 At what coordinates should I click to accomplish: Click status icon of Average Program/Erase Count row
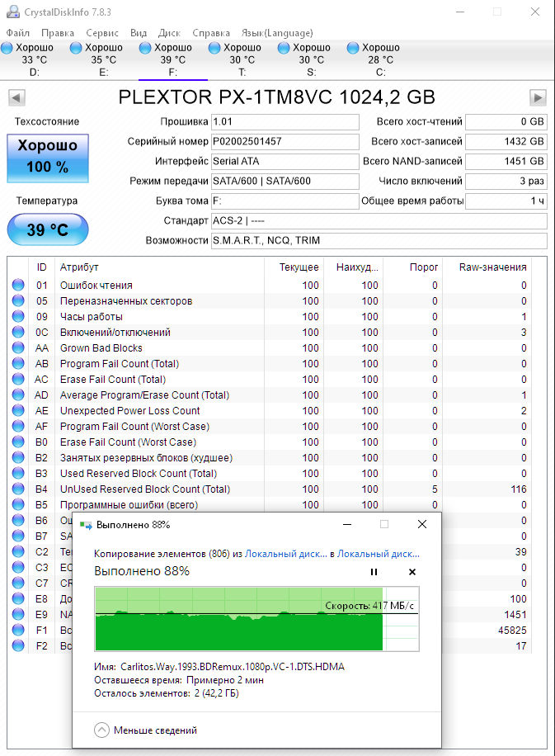pyautogui.click(x=18, y=395)
